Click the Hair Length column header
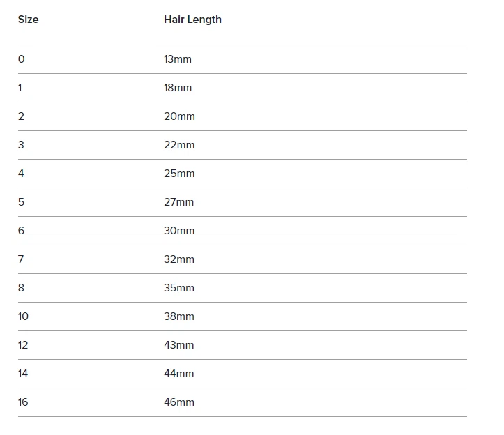 (x=192, y=20)
